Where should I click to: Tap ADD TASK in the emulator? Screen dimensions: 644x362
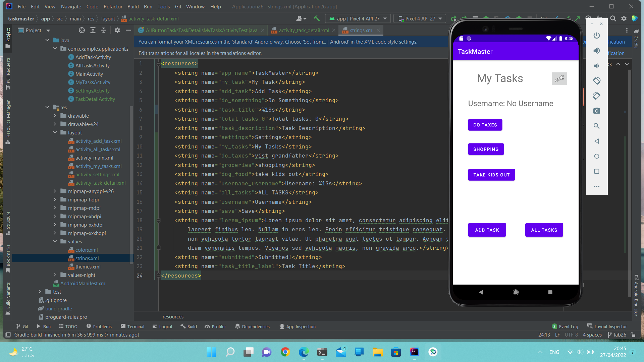[487, 230]
